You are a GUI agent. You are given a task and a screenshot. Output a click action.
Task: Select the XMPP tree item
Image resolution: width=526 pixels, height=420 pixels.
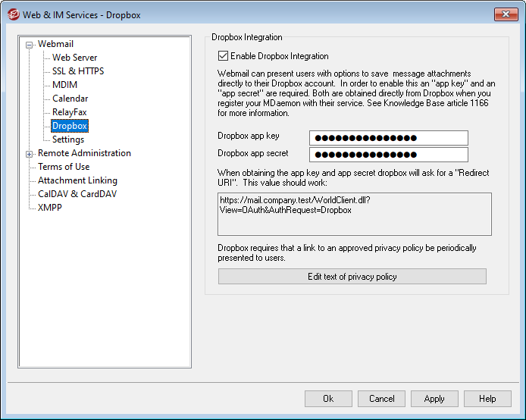[50, 208]
